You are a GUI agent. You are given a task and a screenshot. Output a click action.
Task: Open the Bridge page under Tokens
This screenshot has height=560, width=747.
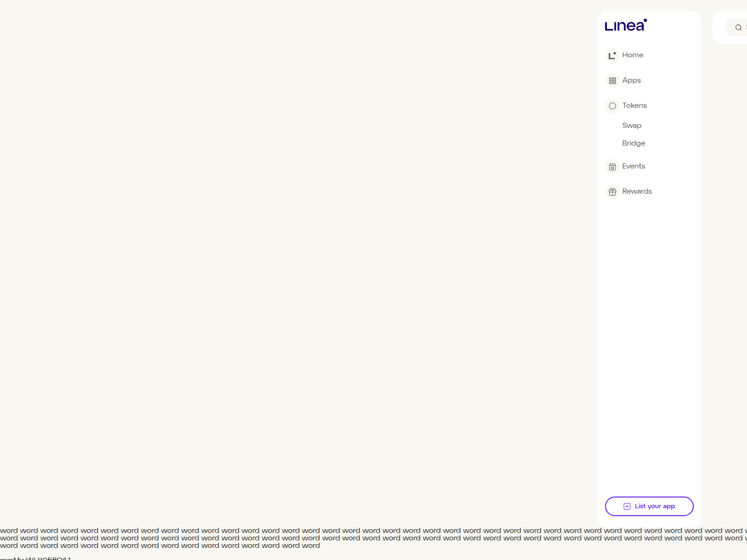pyautogui.click(x=634, y=143)
